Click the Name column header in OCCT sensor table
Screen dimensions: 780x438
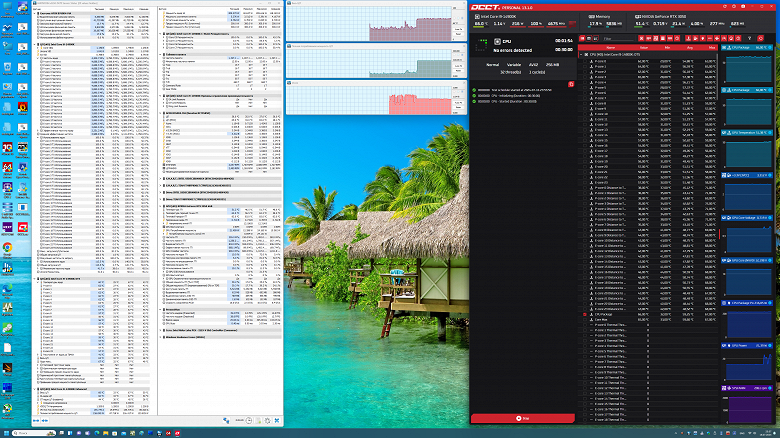[x=610, y=47]
